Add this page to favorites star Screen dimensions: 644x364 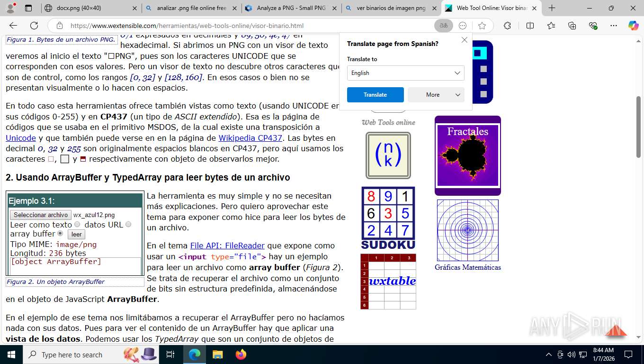[x=482, y=26]
